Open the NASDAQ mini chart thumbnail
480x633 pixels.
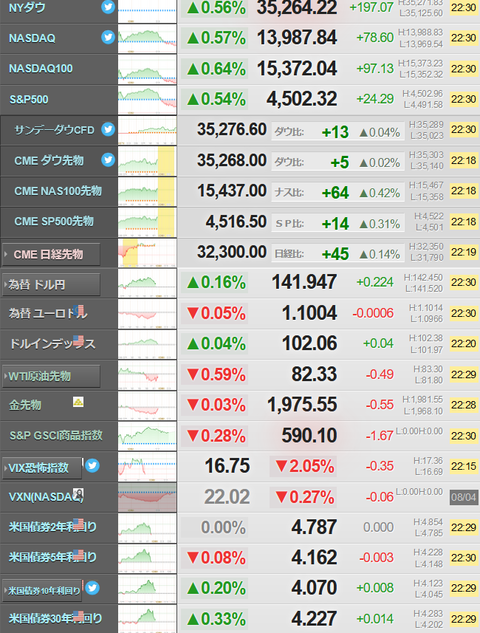147,38
